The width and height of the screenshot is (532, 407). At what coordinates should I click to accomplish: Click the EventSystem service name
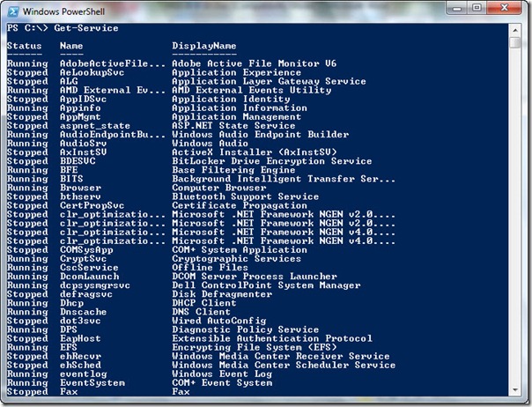click(x=92, y=382)
